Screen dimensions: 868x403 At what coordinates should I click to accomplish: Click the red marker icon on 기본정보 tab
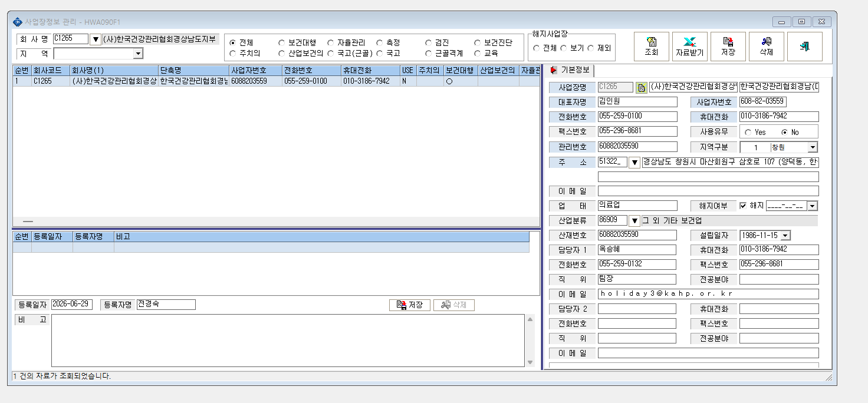coord(553,70)
